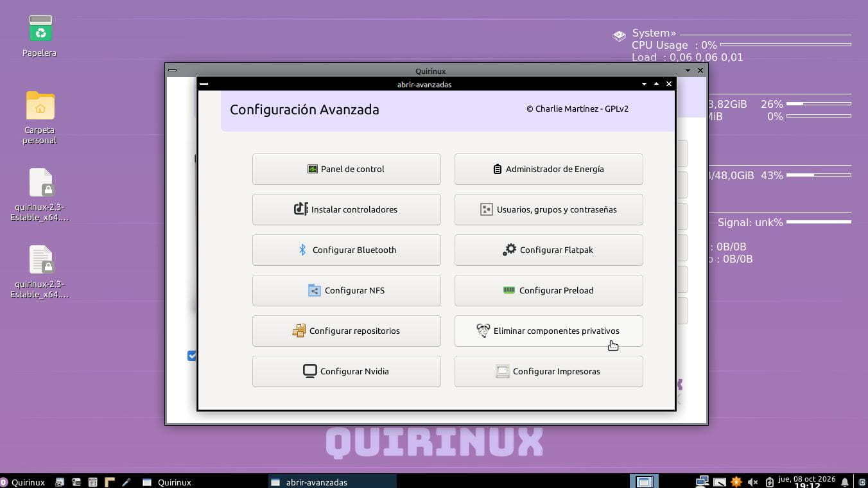Maximize abrir-avanzadas window with up arrow
868x488 pixels.
[656, 84]
